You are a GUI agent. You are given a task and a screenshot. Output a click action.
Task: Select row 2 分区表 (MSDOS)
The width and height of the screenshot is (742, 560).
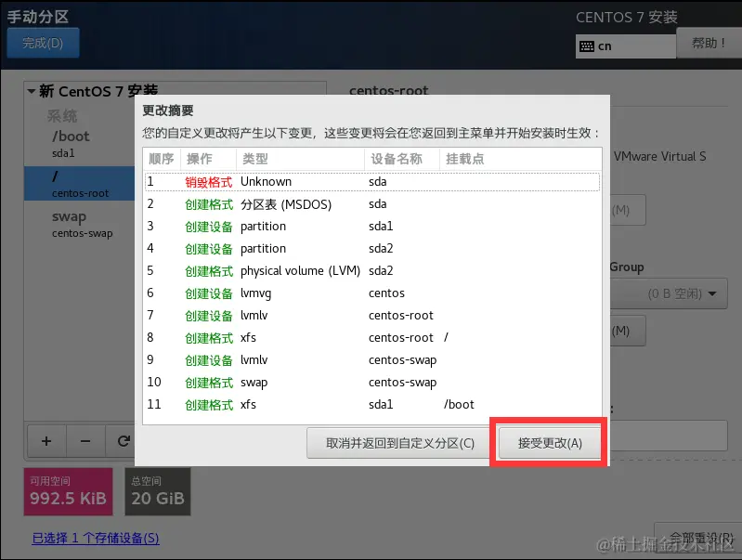(372, 204)
